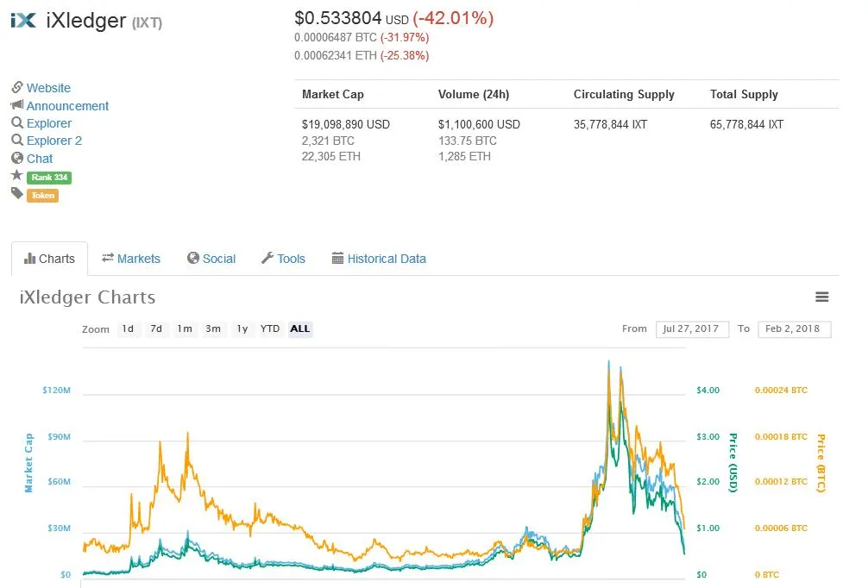Image resolution: width=868 pixels, height=588 pixels.
Task: Click the green Rank 334 badge
Action: point(49,178)
